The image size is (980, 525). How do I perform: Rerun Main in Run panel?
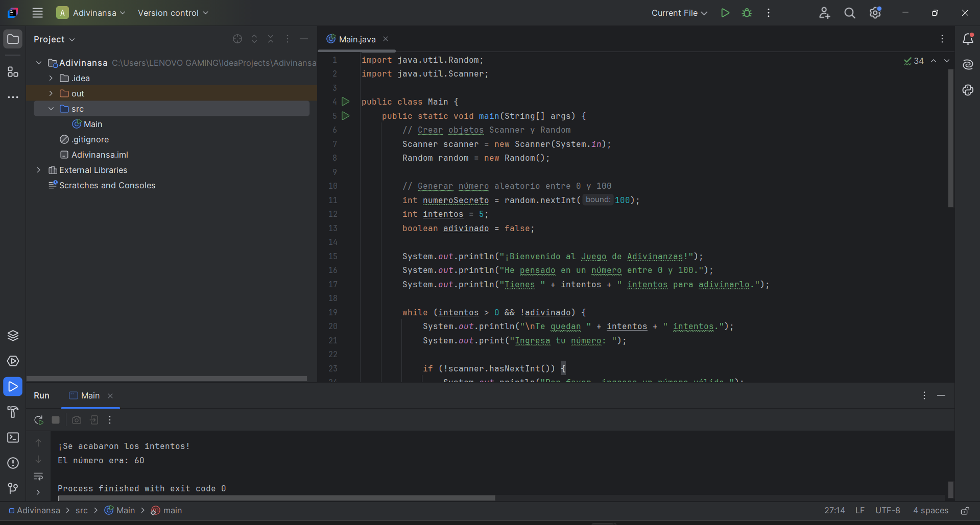tap(39, 420)
